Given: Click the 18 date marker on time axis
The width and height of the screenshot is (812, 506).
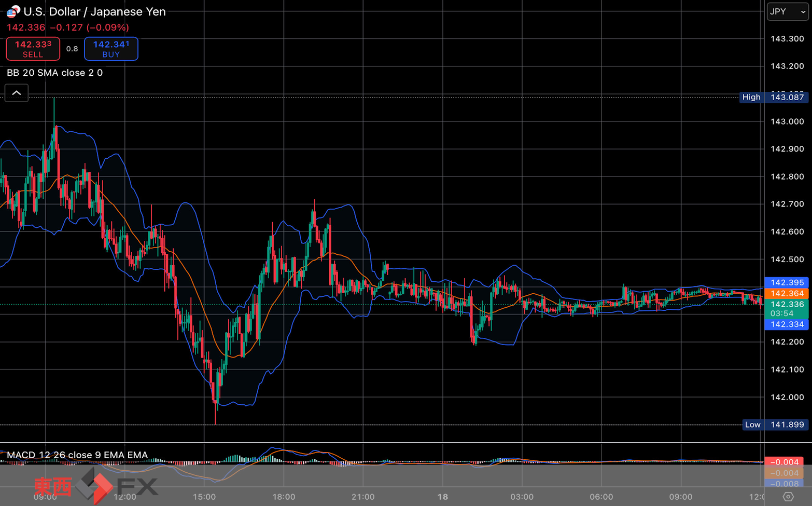Looking at the screenshot, I should click(x=442, y=497).
